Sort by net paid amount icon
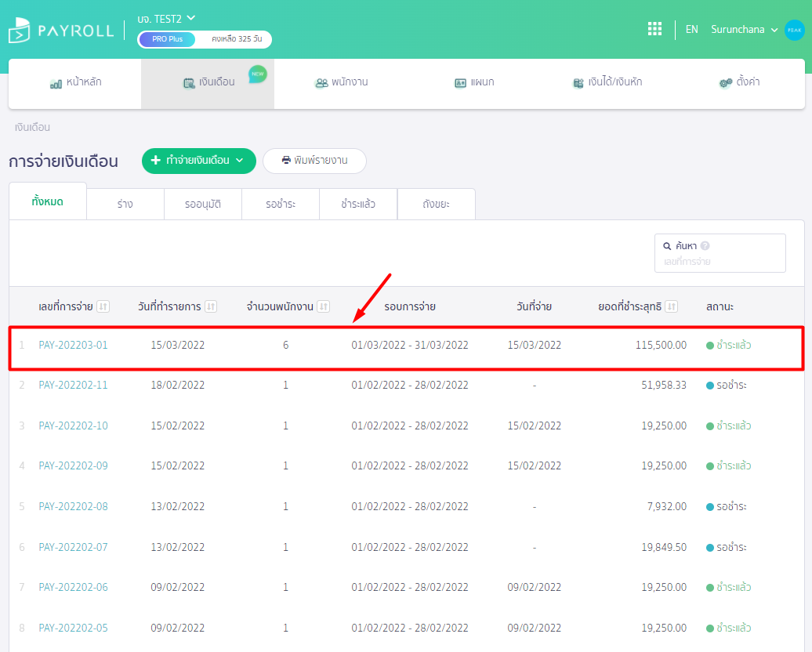 672,306
